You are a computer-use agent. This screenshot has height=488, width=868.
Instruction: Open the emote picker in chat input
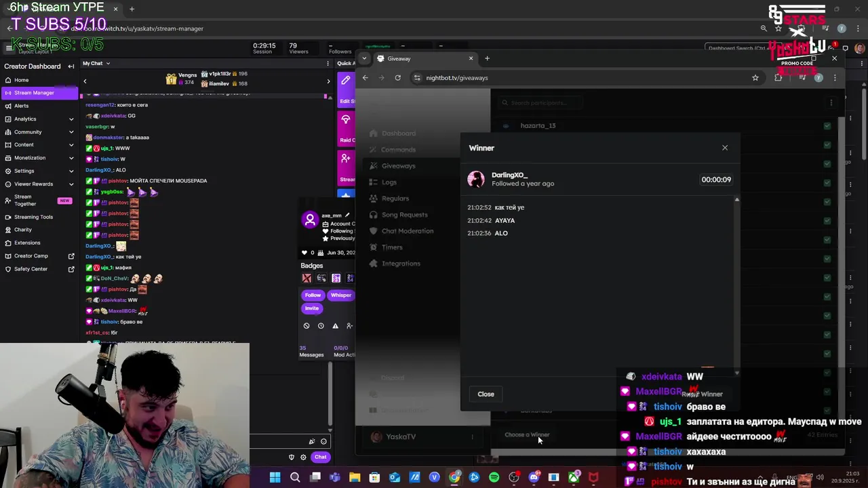pyautogui.click(x=323, y=441)
